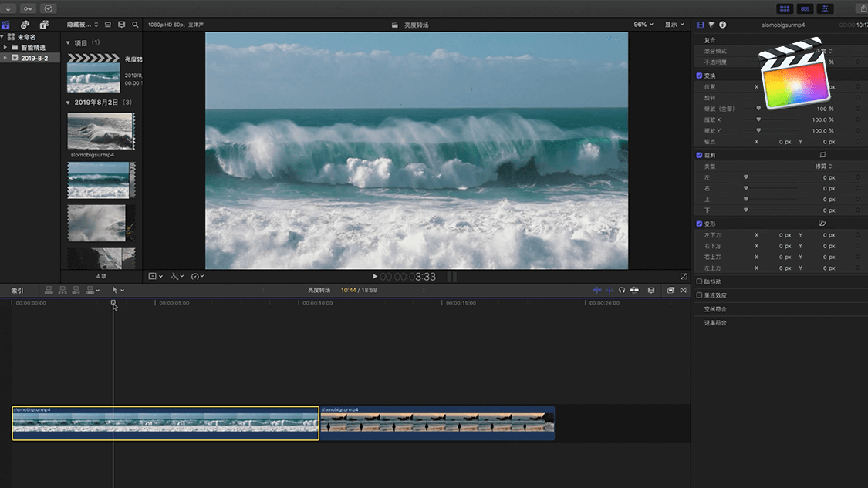Screen dimensions: 868x488
Task: Toggle the headphones audio skimming icon
Action: coord(622,290)
